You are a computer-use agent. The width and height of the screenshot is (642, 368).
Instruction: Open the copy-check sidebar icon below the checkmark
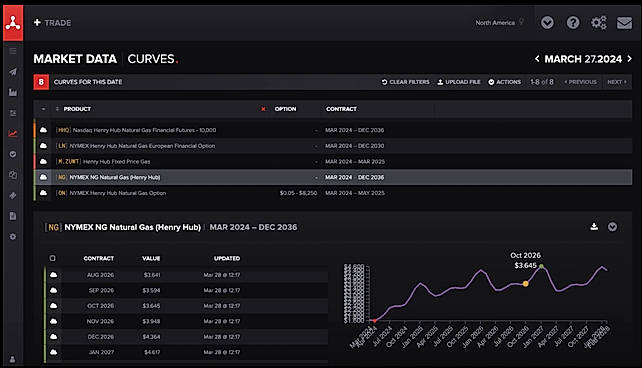[x=13, y=175]
